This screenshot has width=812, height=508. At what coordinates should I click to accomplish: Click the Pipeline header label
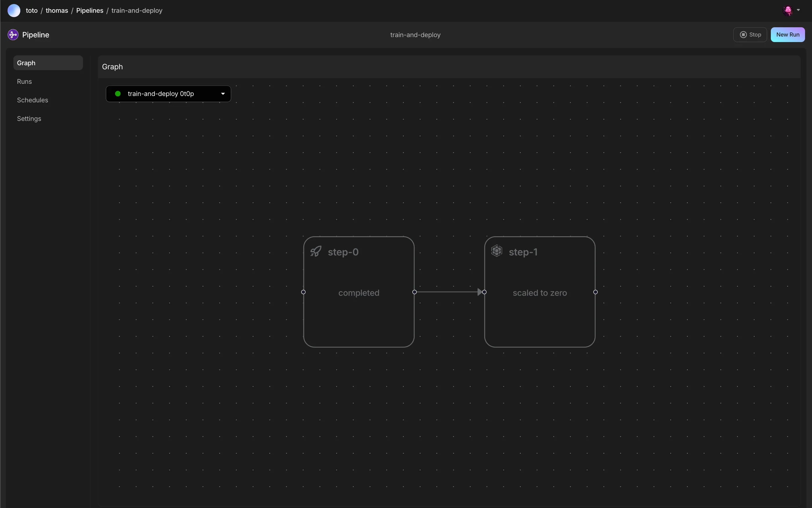[36, 35]
